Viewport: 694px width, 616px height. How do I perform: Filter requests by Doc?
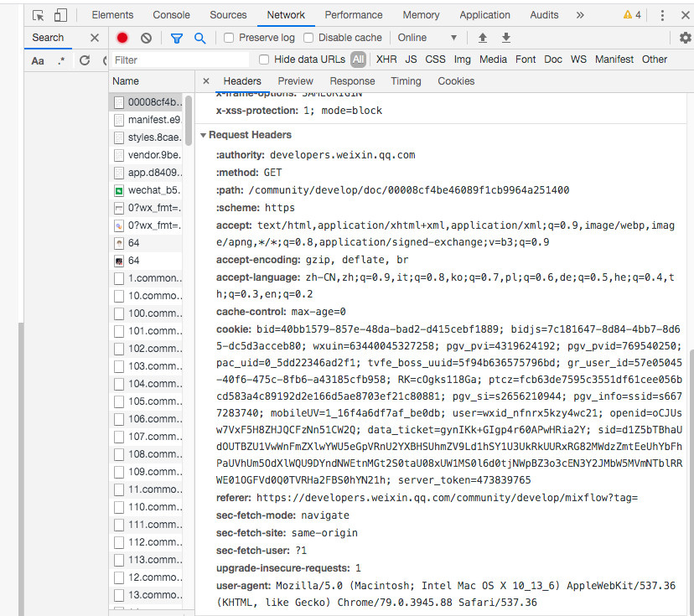coord(553,60)
